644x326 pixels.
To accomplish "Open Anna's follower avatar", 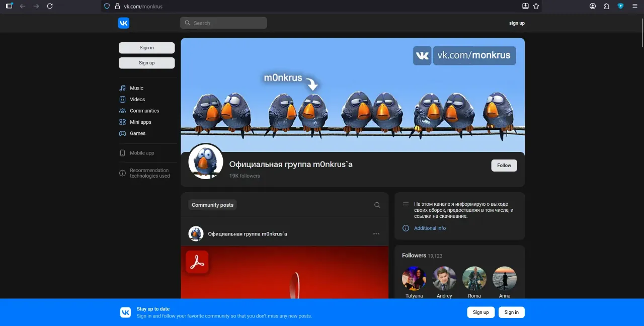I will point(505,278).
